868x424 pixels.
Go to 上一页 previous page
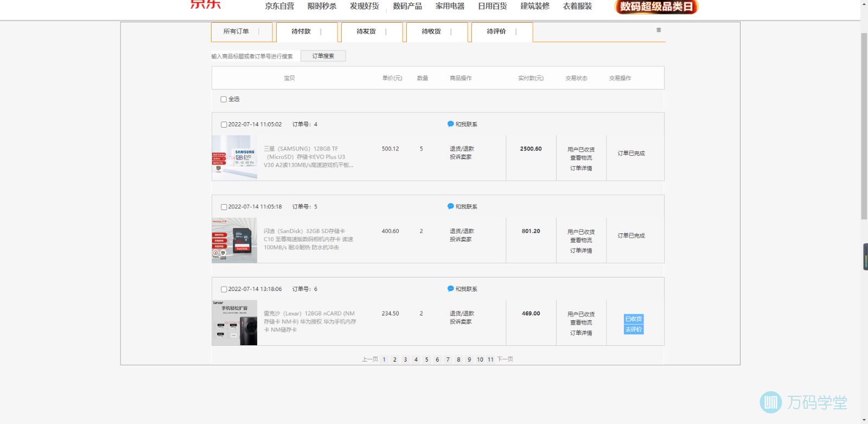[370, 359]
